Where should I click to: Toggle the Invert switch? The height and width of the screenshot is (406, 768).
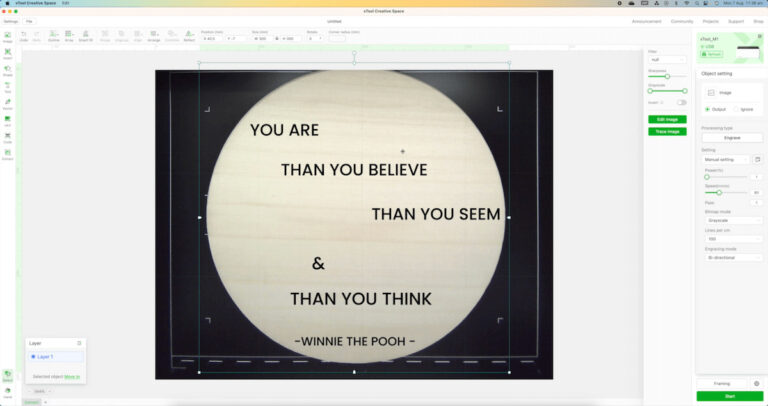click(682, 102)
